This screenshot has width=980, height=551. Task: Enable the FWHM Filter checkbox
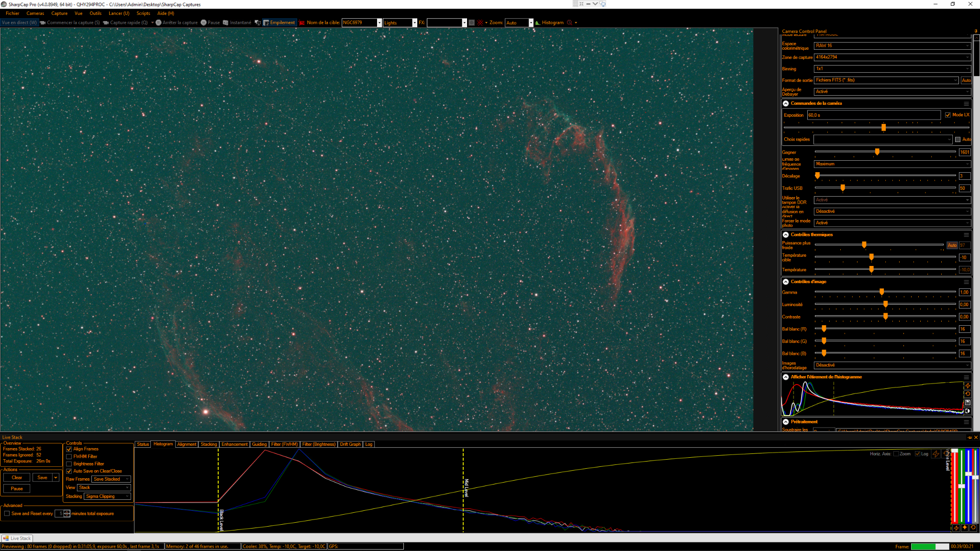(69, 457)
